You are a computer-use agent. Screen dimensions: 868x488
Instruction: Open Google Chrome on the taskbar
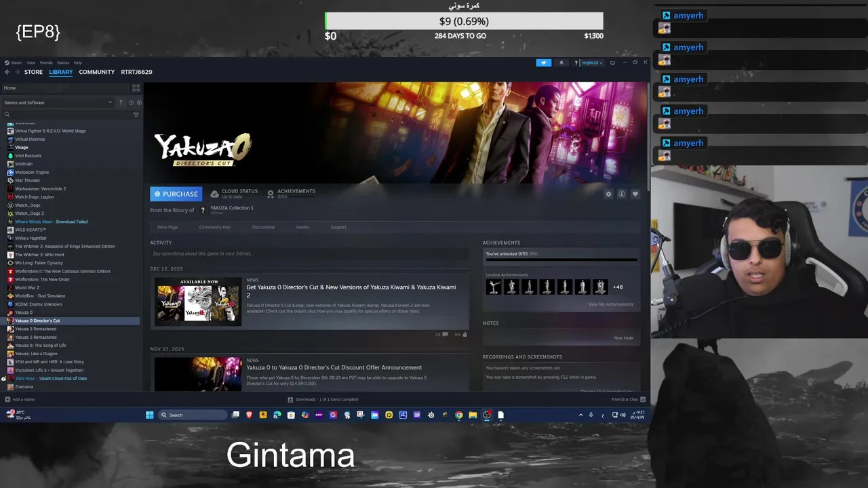tap(459, 415)
